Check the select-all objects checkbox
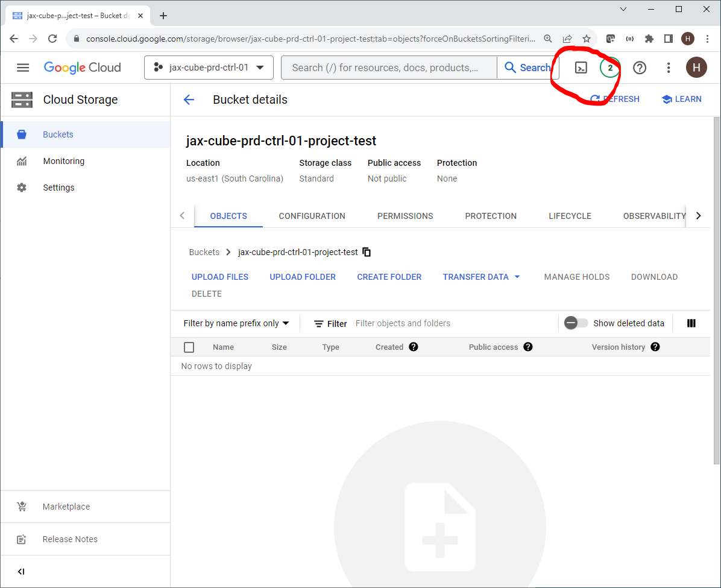 (x=189, y=347)
